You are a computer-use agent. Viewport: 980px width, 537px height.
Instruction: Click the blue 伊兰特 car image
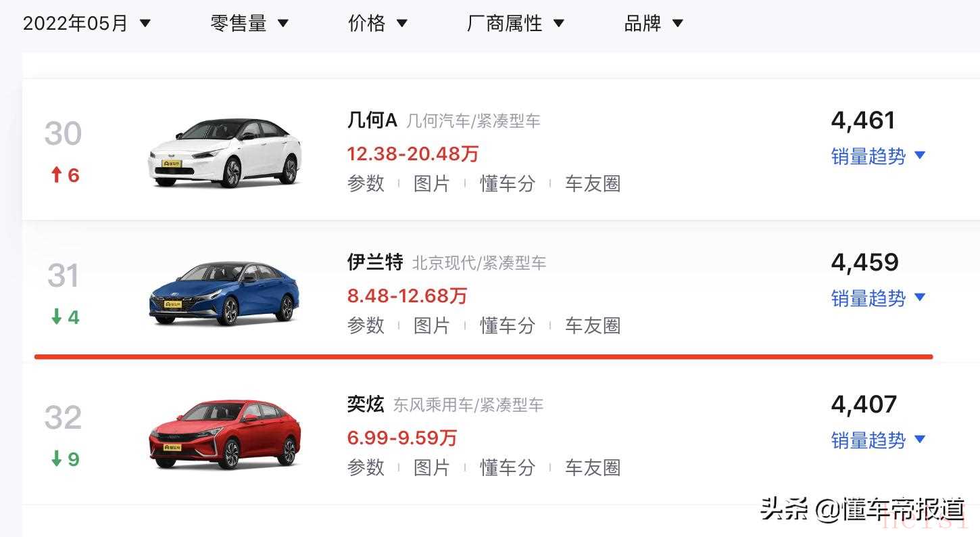pyautogui.click(x=225, y=293)
